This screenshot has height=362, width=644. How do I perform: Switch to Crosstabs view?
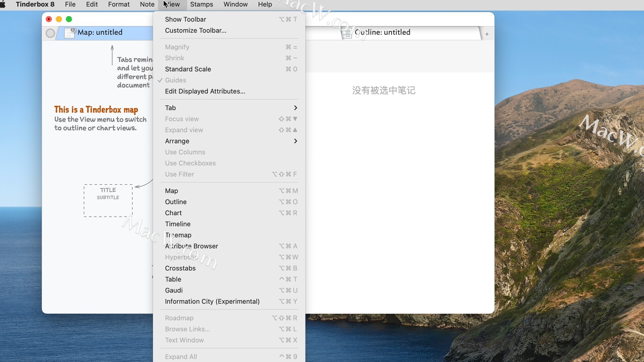229,268
